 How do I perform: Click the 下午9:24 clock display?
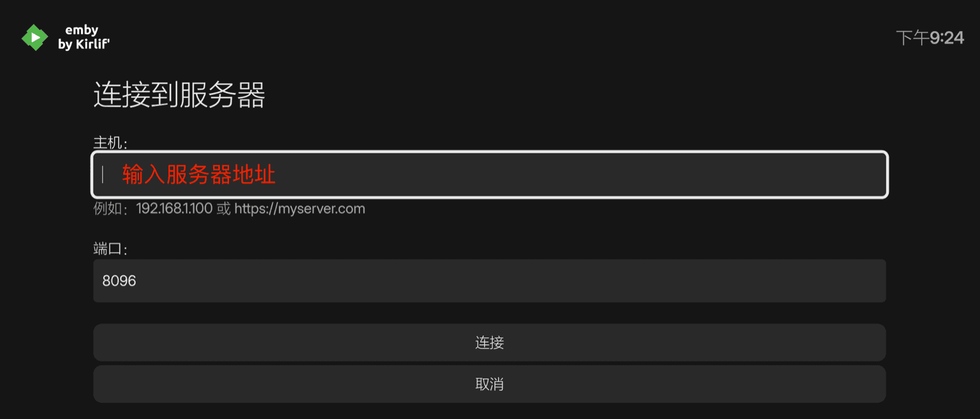click(930, 38)
